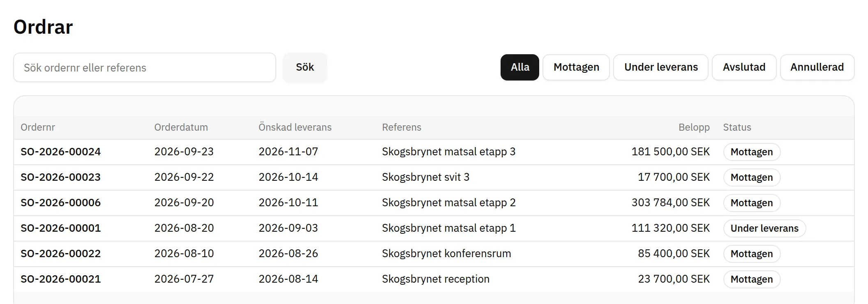Select reference Skogsbrynet matsal etapp 1
Viewport: 868px width, 304px height.
coord(449,228)
